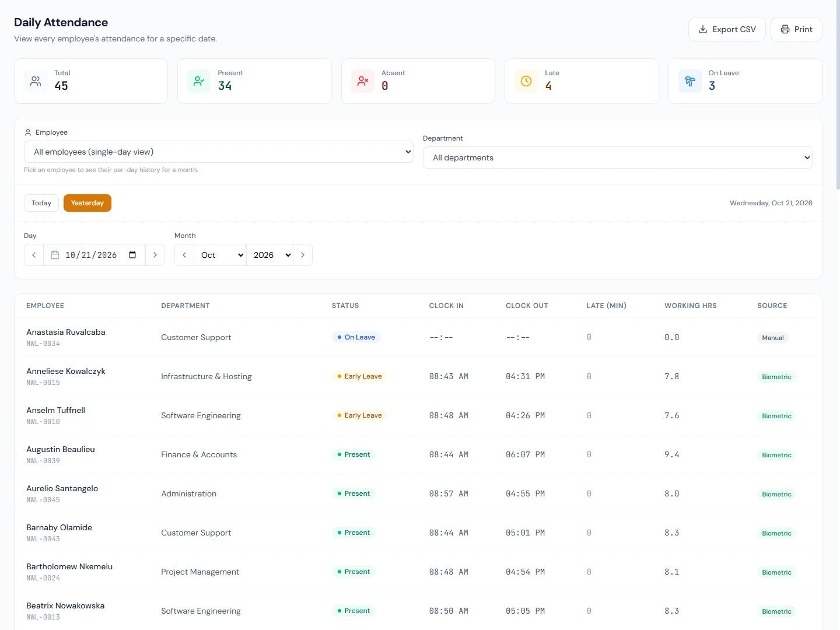Select the Today quick filter
The width and height of the screenshot is (840, 630).
point(41,203)
